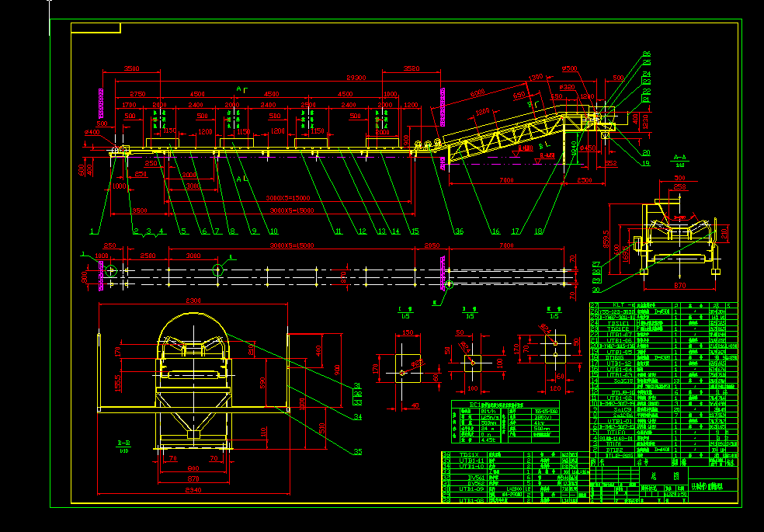Pick the "120" detail dimension text

555,389
